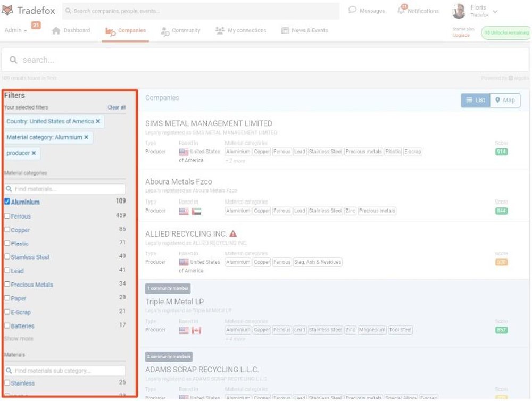Check the Ferrous checkbox

pos(7,215)
